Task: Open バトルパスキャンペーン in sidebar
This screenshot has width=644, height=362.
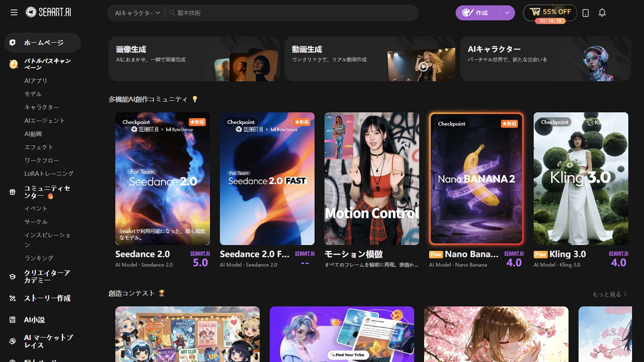Action: click(x=48, y=64)
